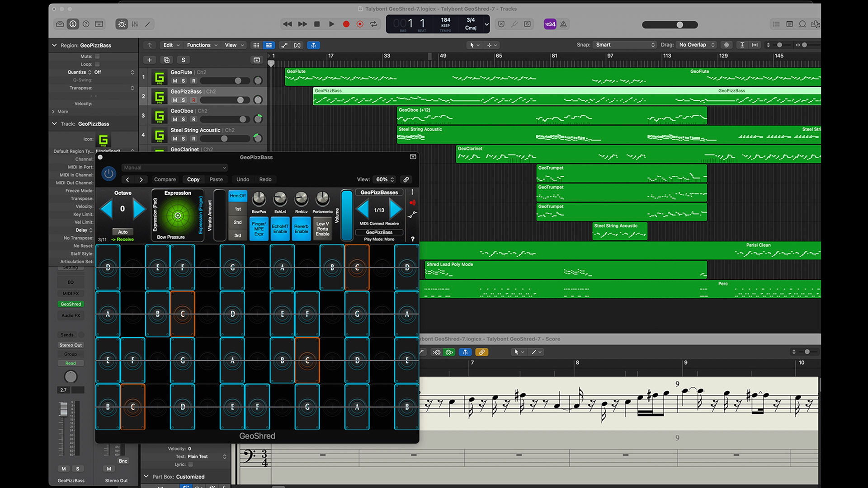Toggle Cycle mode button
This screenshot has height=488, width=868.
pos(374,24)
